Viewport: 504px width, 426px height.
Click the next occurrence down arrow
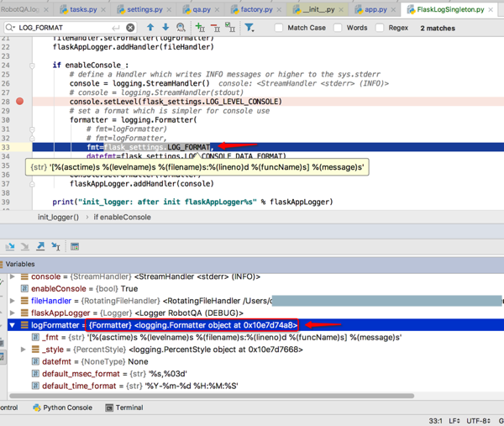(165, 28)
